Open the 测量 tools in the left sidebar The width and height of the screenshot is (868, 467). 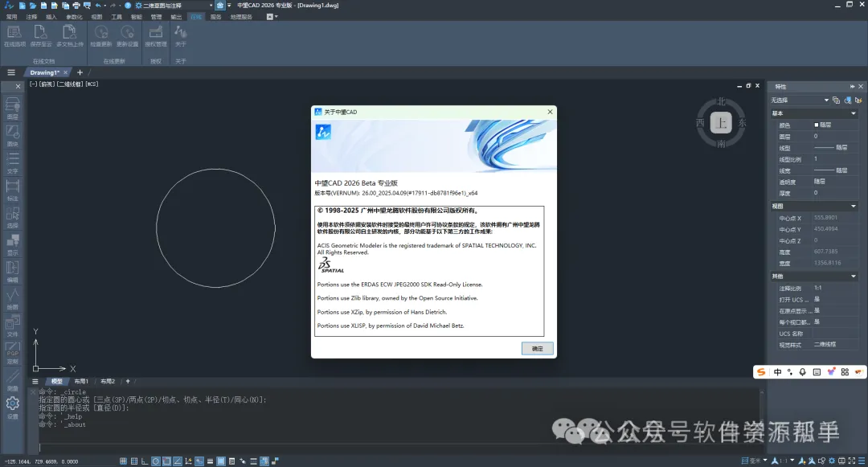coord(12,379)
